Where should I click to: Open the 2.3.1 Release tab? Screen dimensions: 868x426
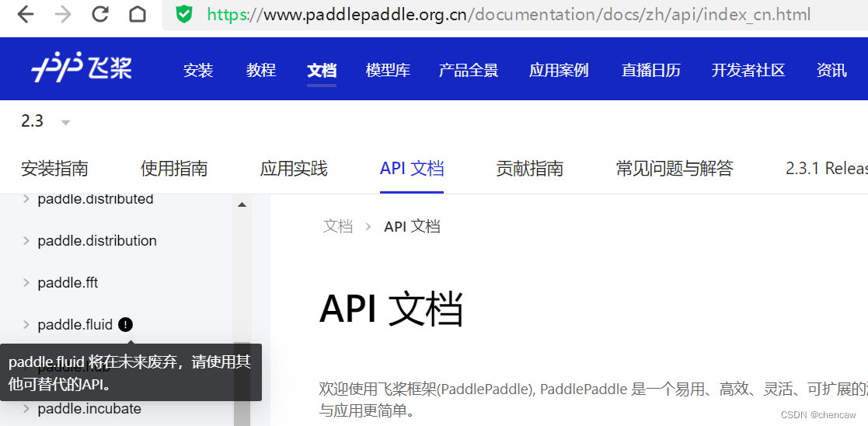(827, 169)
